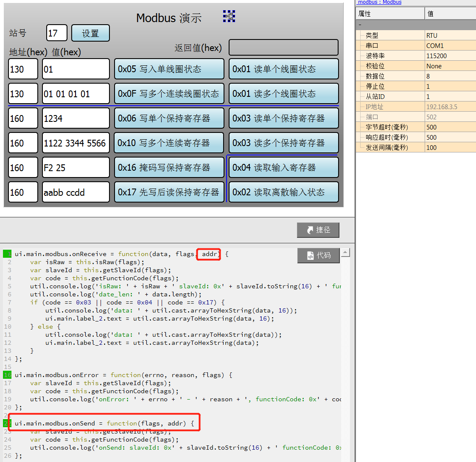Click the value field containing 1234
476x462 pixels.
(76, 118)
